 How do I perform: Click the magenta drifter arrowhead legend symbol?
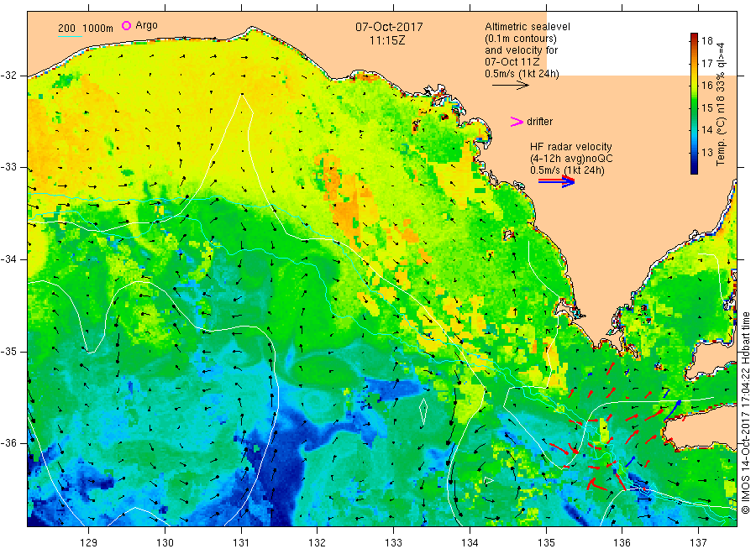[517, 122]
